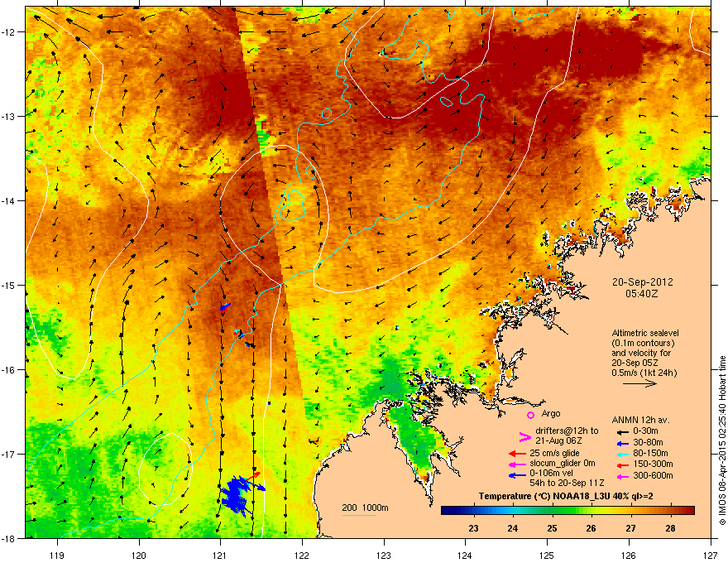
Task: Click the 0.5m/s velocity scale arrow
Action: [639, 383]
